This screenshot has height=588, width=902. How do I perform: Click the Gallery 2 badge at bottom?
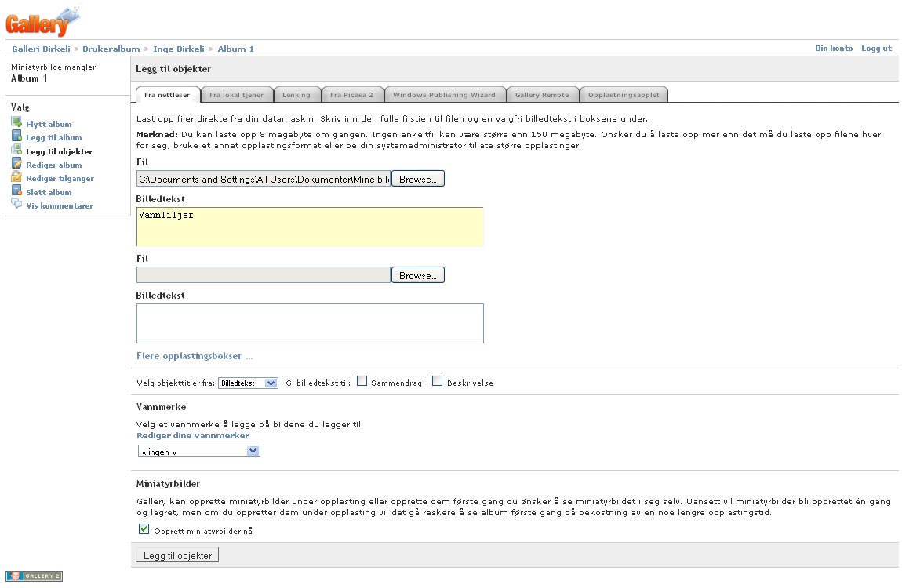pos(34,576)
